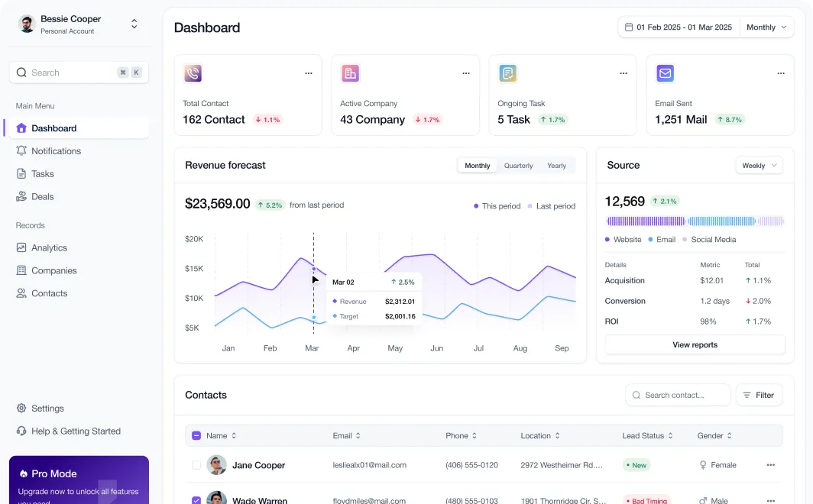Click the Active Company building icon
This screenshot has height=504, width=813.
tap(350, 73)
